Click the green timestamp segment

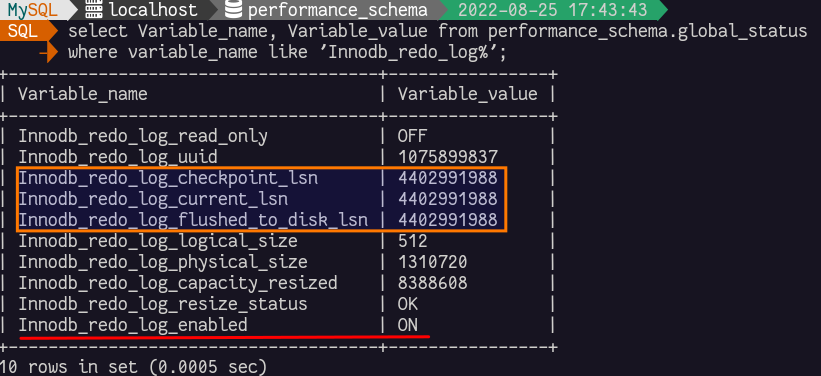(x=552, y=10)
